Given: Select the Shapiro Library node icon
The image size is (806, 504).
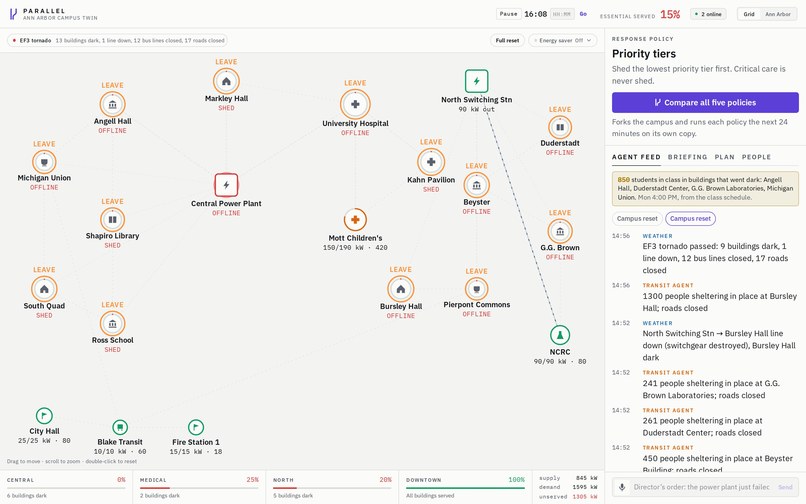Looking at the screenshot, I should click(113, 220).
